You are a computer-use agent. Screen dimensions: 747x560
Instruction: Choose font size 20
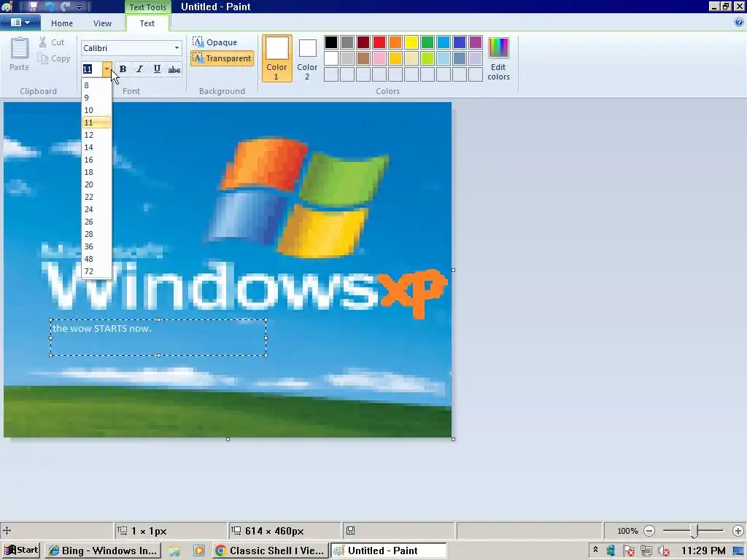96,184
